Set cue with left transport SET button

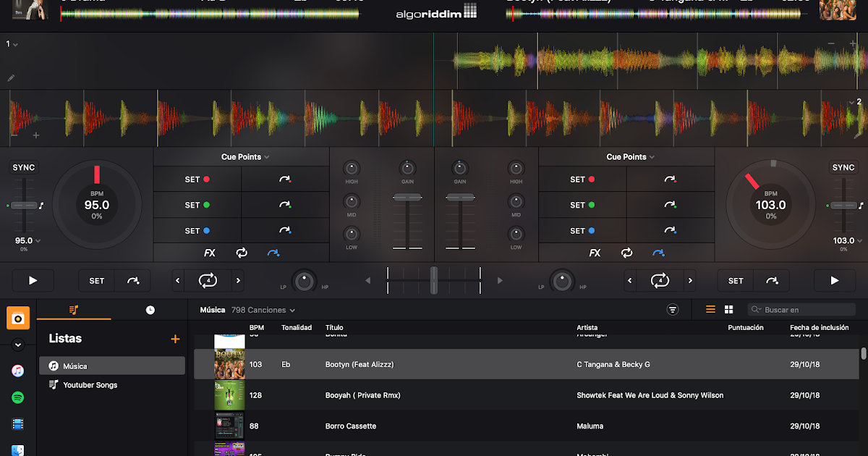coord(97,281)
